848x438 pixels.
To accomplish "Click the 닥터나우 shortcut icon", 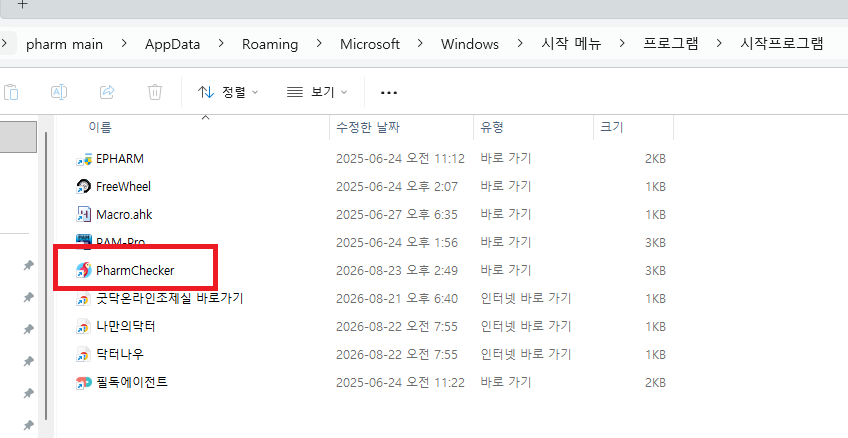I will [83, 355].
